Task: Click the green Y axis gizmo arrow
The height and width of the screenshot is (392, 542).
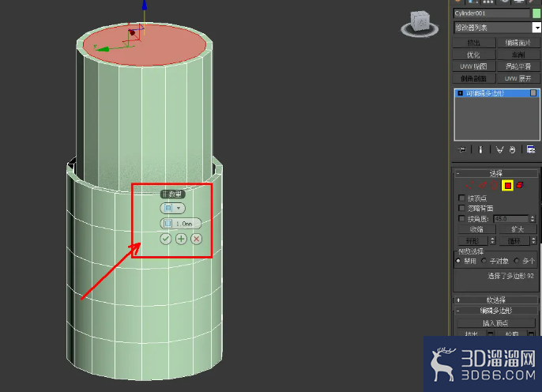Action: tap(103, 50)
